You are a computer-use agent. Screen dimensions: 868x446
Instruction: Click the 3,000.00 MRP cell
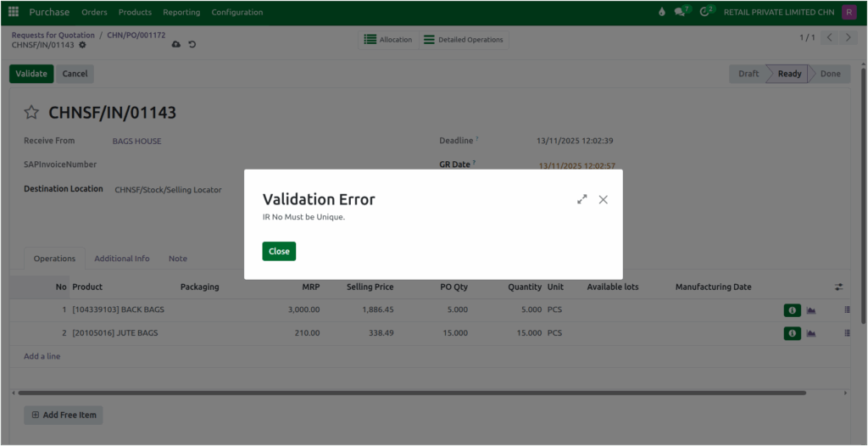[x=304, y=309]
